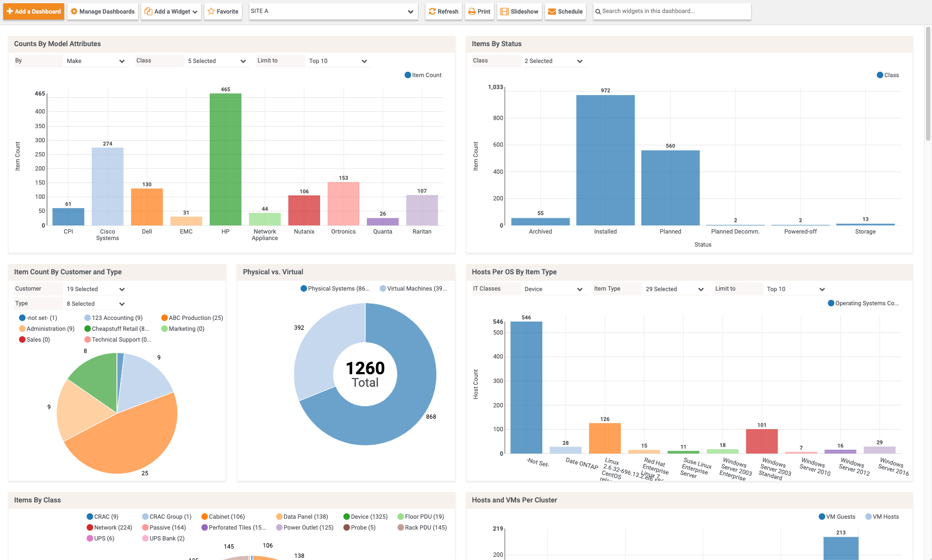Toggle Probe (5) legend entry
The width and height of the screenshot is (932, 560).
[360, 528]
